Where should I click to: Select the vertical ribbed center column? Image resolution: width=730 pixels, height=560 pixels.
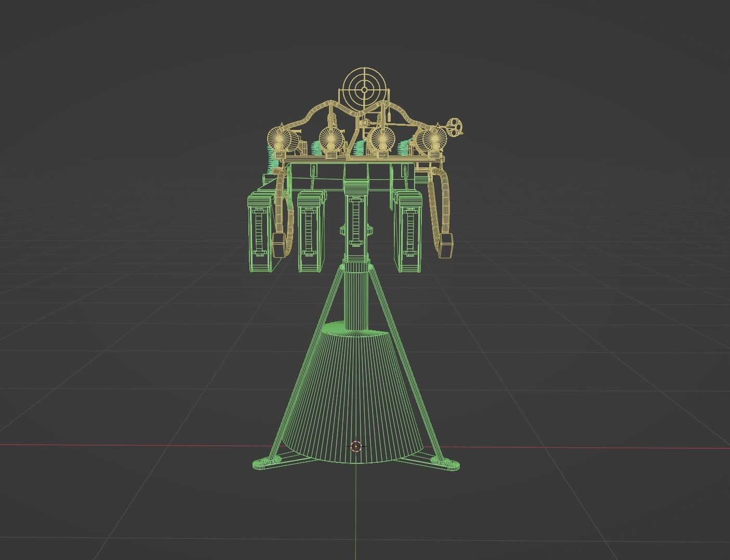click(356, 297)
